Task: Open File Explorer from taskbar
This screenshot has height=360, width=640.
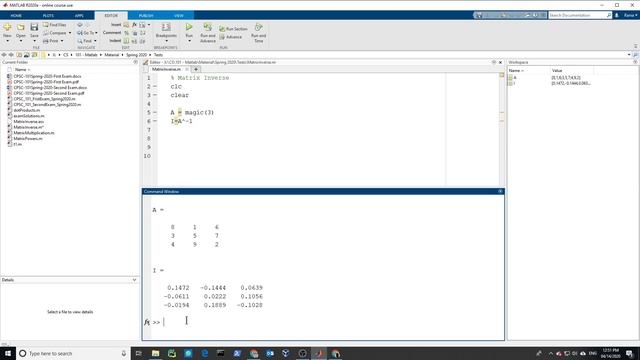Action: click(x=156, y=353)
